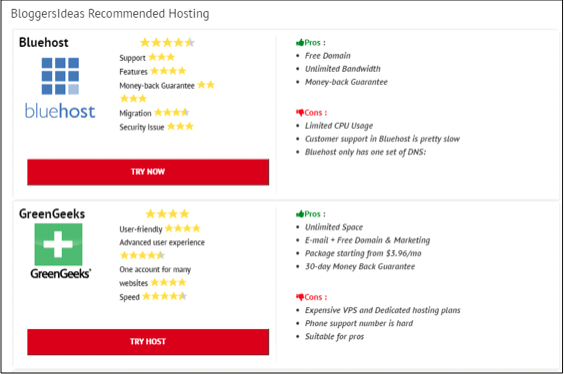The width and height of the screenshot is (564, 374).
Task: Click the red thumbs-down icon beside GreenGeeks Cons
Action: point(300,297)
